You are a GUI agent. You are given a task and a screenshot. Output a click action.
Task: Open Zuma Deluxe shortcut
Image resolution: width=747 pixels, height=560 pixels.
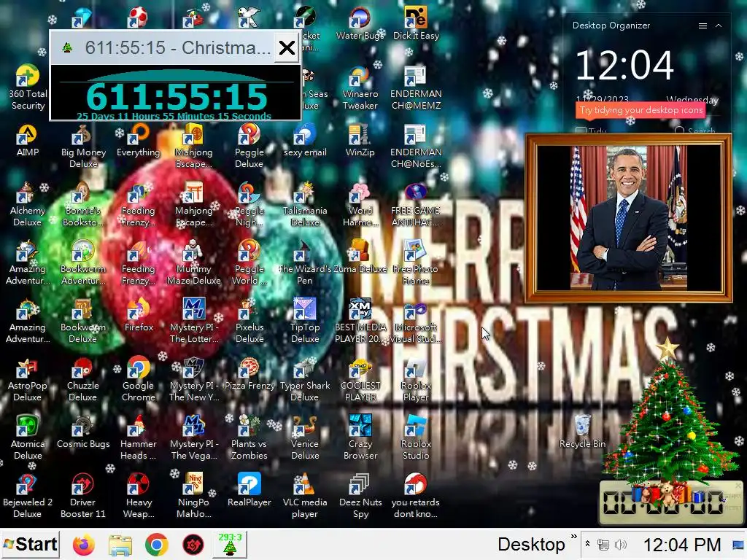(360, 257)
